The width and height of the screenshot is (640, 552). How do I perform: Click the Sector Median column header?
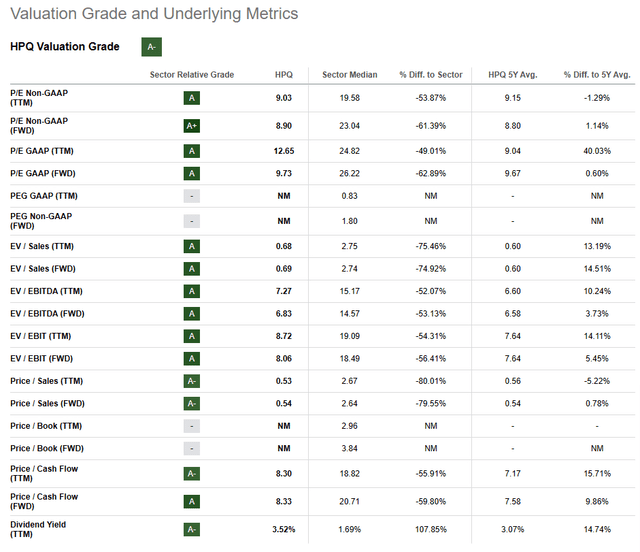(348, 75)
